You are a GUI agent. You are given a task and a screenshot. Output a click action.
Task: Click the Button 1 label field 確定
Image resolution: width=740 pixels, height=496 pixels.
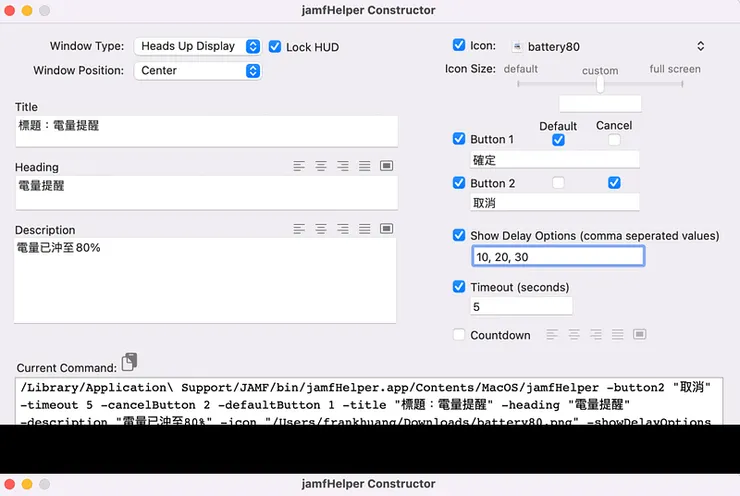click(555, 160)
